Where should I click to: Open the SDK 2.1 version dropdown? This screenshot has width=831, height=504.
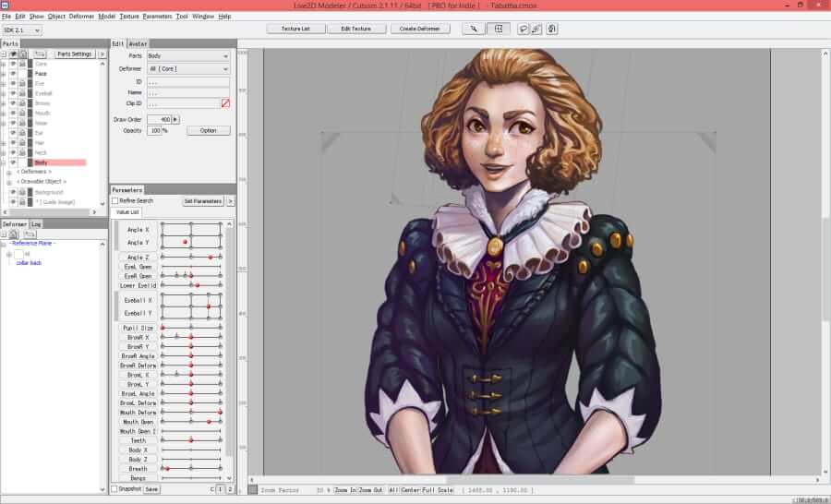(x=22, y=30)
